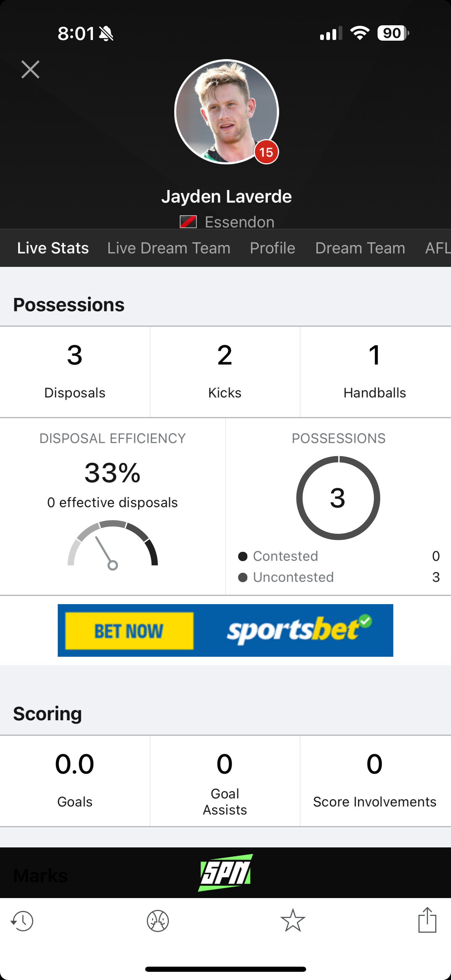Screen dimensions: 451x980
Task: Select the Live Stats tab
Action: 53,248
